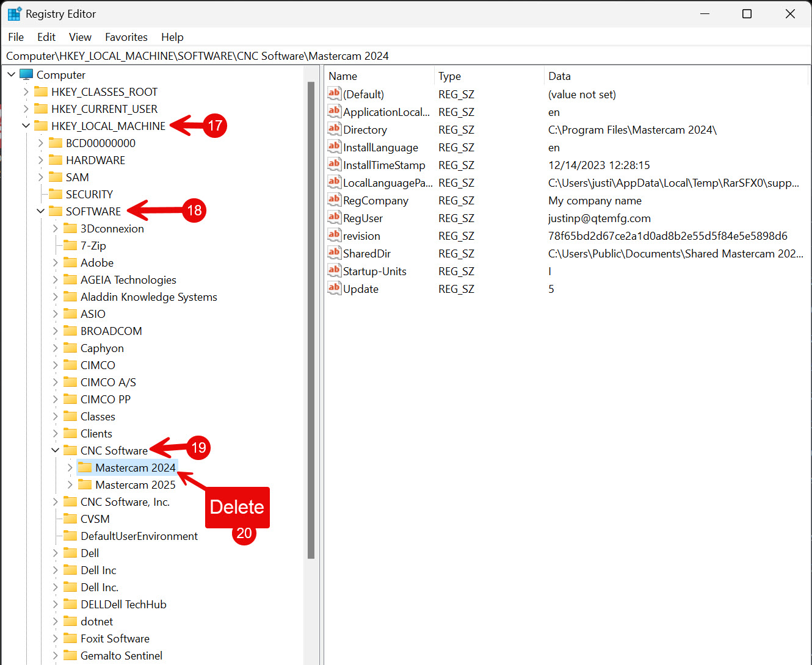Collapse the SOFTWARE key

click(40, 211)
